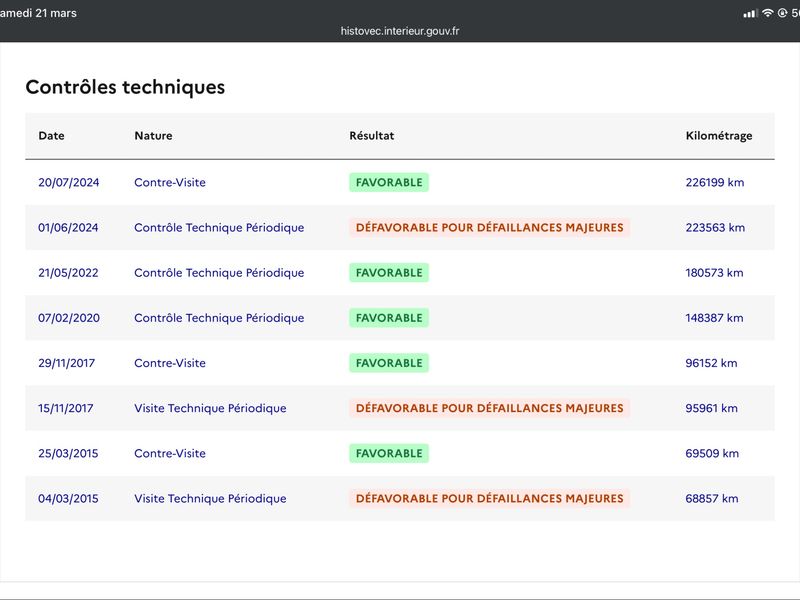Click the Date column header
Image resolution: width=800 pixels, height=600 pixels.
point(51,136)
